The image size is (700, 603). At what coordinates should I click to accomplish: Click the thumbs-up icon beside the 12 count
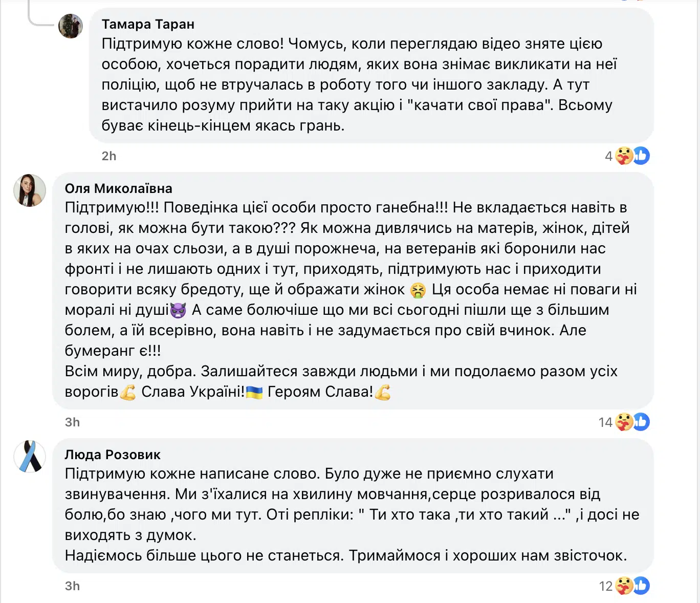[642, 586]
